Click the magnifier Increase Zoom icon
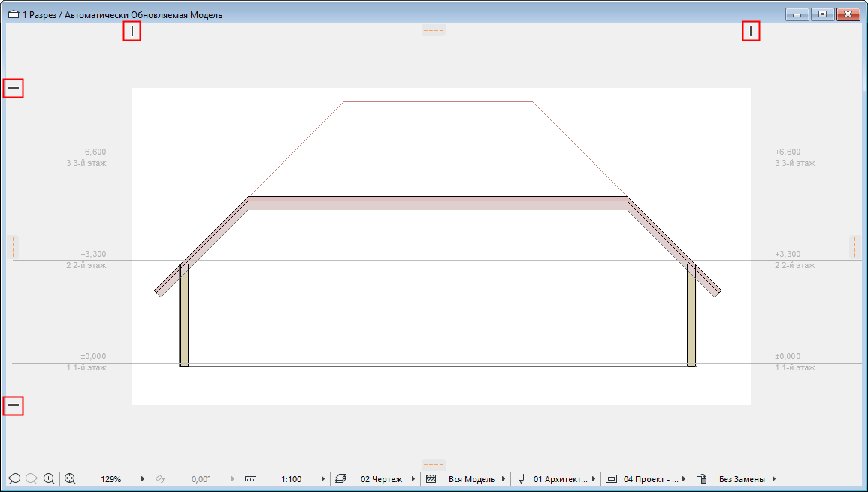The image size is (868, 492). pos(50,478)
